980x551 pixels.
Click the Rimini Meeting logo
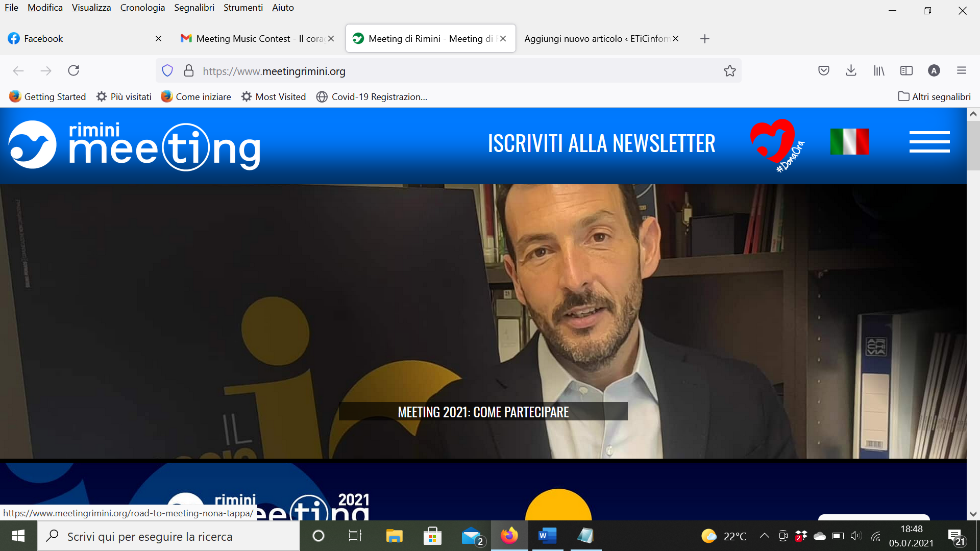(x=135, y=145)
